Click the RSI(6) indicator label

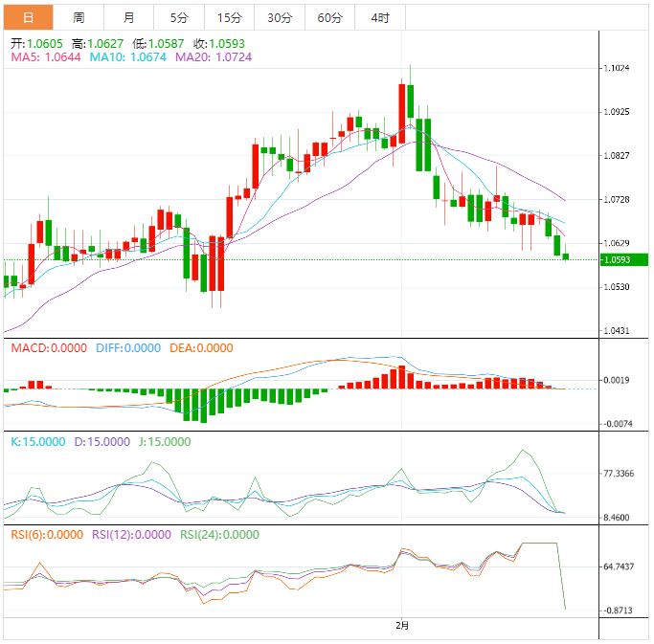pos(47,535)
